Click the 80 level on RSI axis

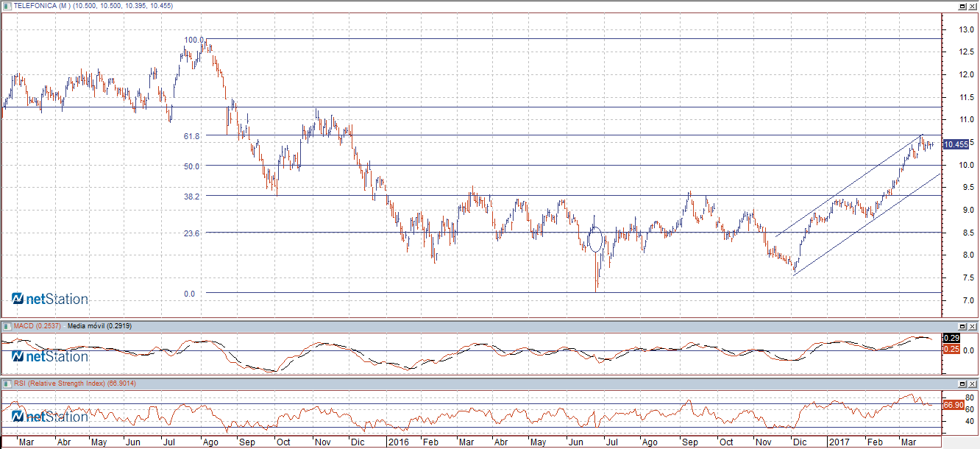970,397
